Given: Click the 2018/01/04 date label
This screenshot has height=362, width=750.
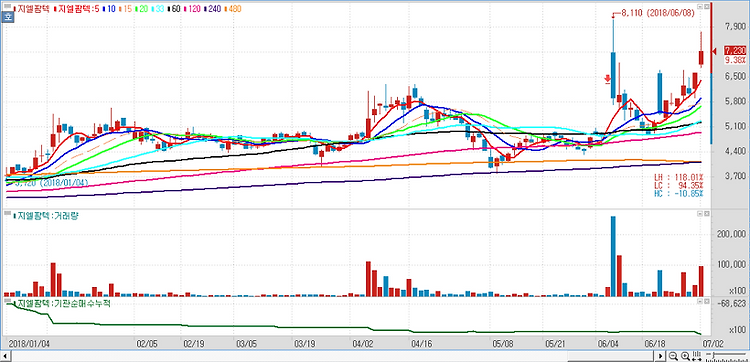Looking at the screenshot, I should click(x=29, y=343).
